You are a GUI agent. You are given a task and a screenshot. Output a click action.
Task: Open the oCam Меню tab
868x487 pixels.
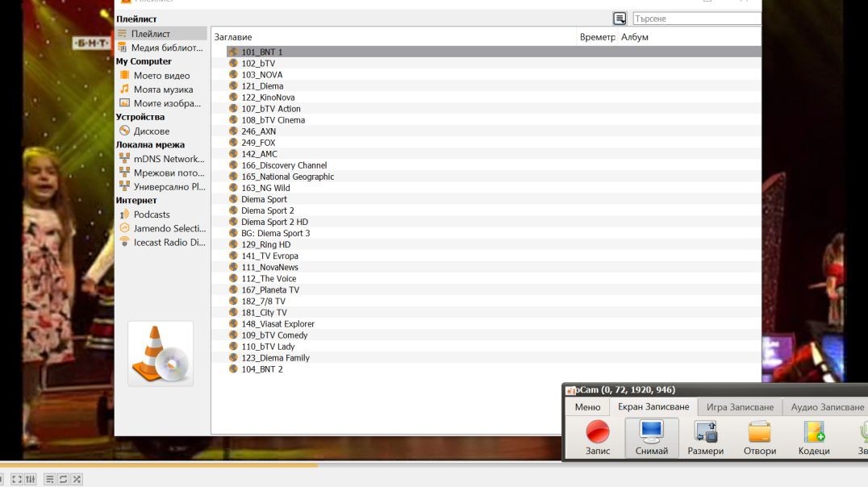point(587,406)
